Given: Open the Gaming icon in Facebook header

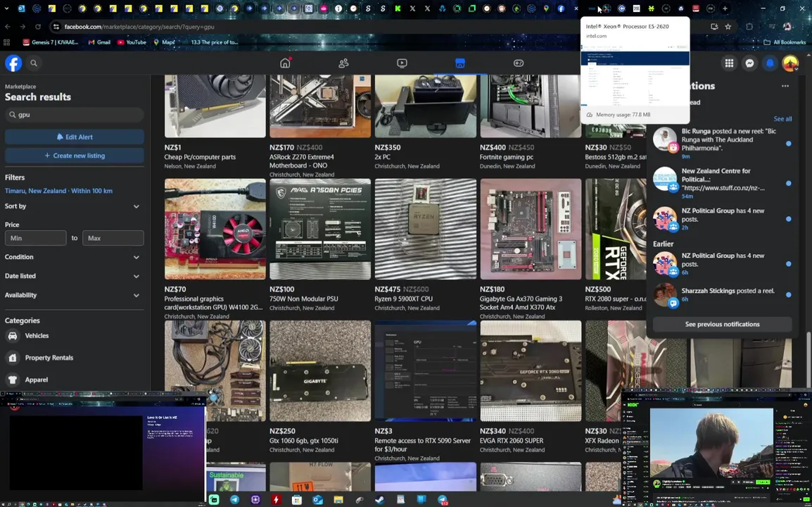Looking at the screenshot, I should pyautogui.click(x=519, y=63).
